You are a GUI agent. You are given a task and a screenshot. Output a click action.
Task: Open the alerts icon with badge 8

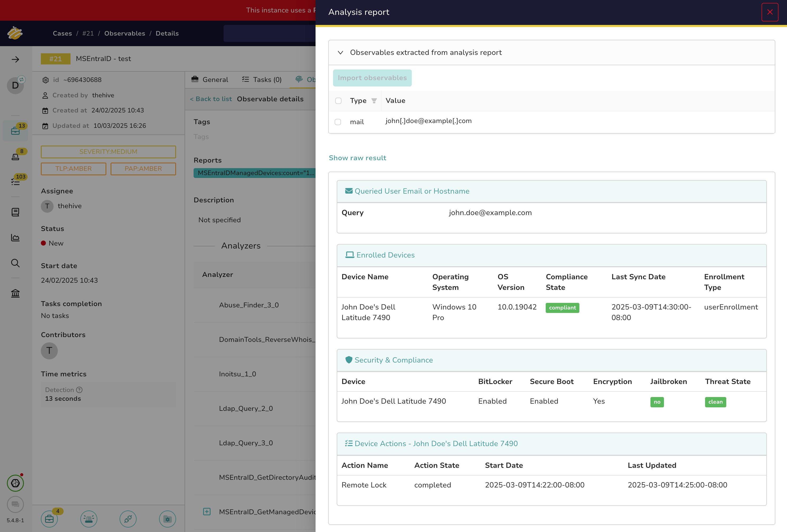15,156
